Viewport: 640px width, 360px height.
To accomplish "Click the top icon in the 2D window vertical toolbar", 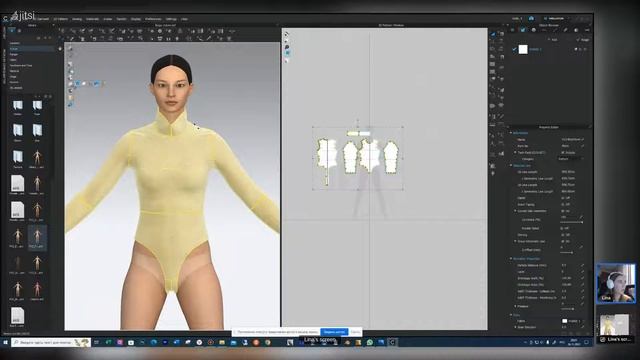I will click(287, 34).
